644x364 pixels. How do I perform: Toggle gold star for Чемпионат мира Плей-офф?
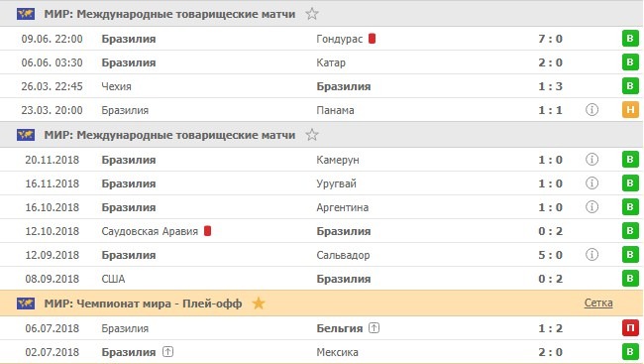259,303
